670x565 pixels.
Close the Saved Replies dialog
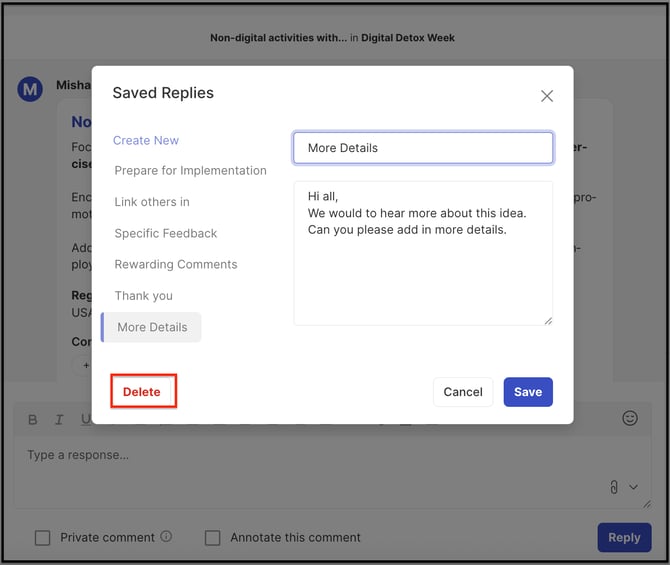pos(546,96)
